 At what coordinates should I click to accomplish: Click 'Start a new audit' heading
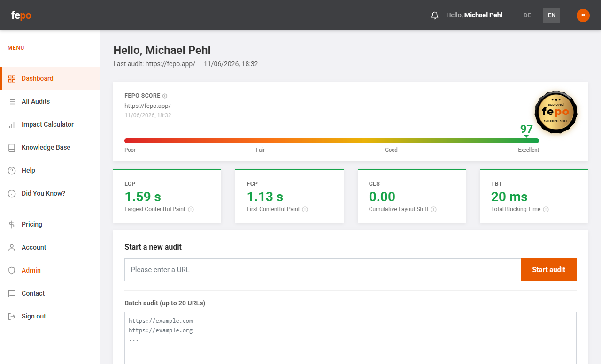[x=153, y=247]
